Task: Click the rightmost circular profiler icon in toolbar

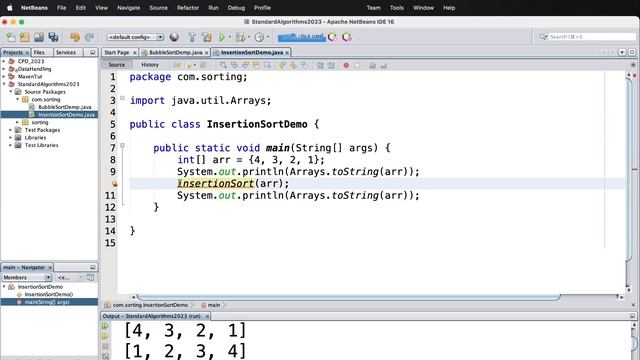Action: point(347,37)
